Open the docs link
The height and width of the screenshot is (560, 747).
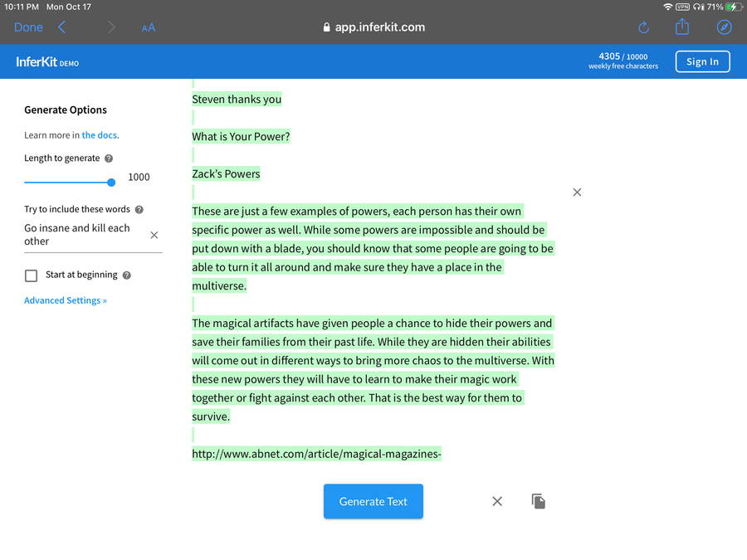(100, 135)
